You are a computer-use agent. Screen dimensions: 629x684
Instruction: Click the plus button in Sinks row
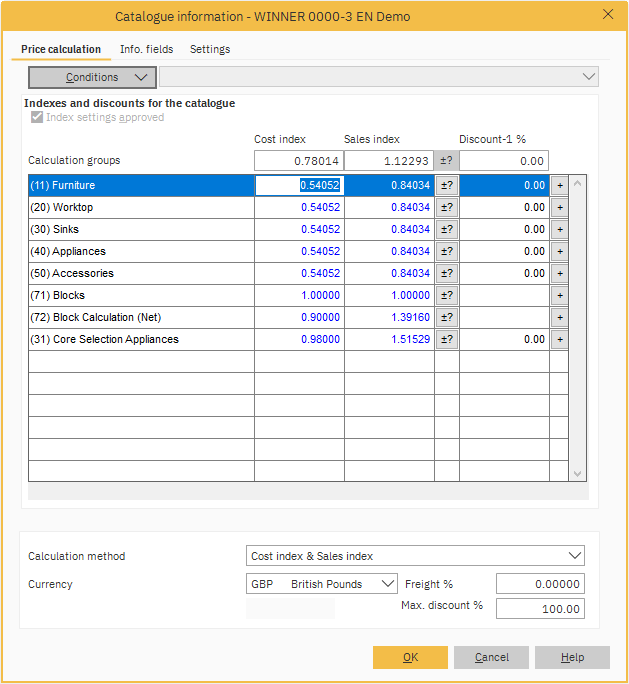point(560,229)
